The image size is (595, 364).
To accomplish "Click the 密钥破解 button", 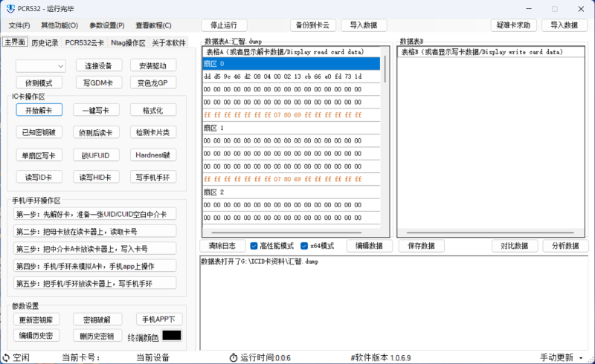I will (x=97, y=319).
